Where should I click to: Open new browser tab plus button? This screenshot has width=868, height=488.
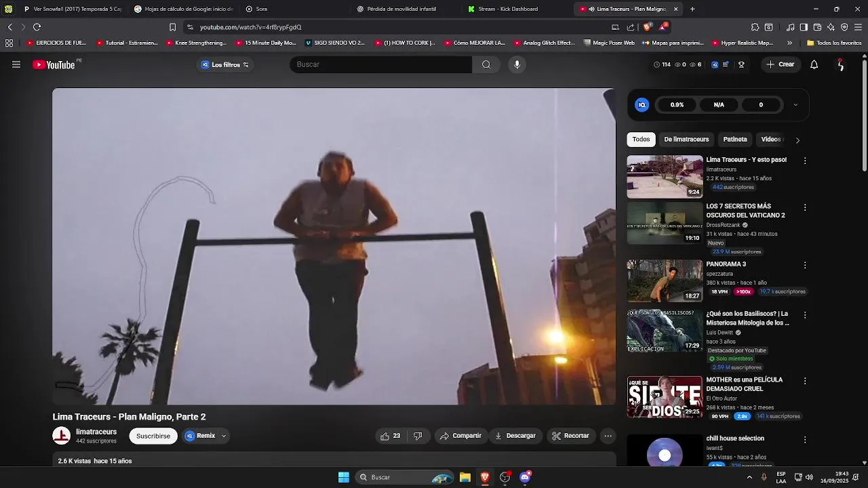coord(692,9)
